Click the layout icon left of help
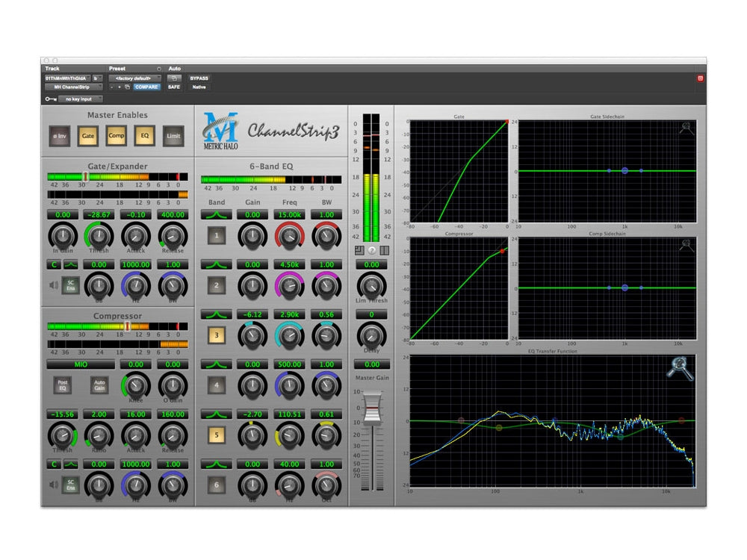Screen dimensions: 747x560 click(x=359, y=250)
